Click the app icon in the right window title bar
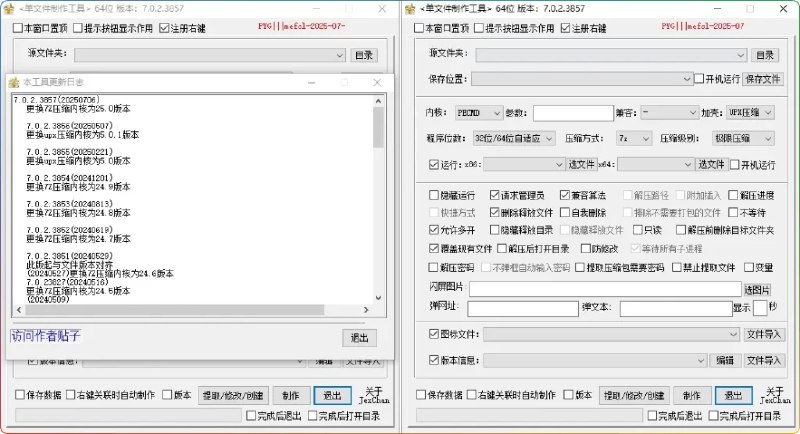Image resolution: width=800 pixels, height=434 pixels. click(410, 9)
